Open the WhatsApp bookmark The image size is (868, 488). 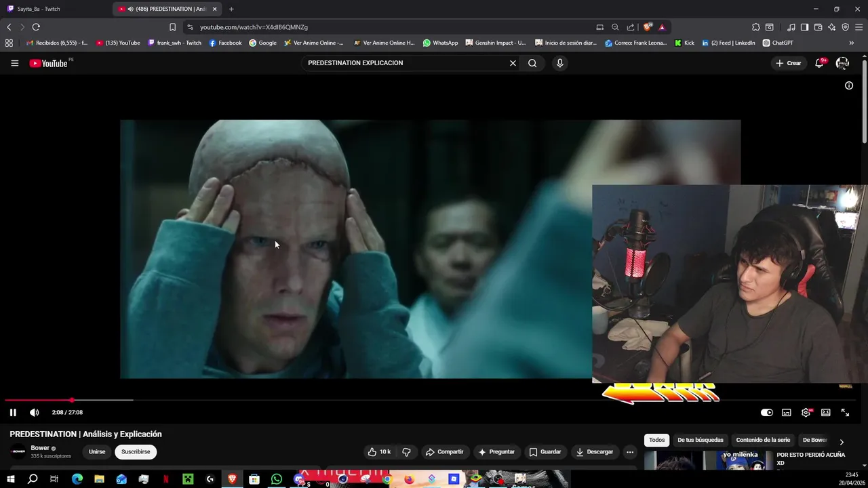point(440,43)
